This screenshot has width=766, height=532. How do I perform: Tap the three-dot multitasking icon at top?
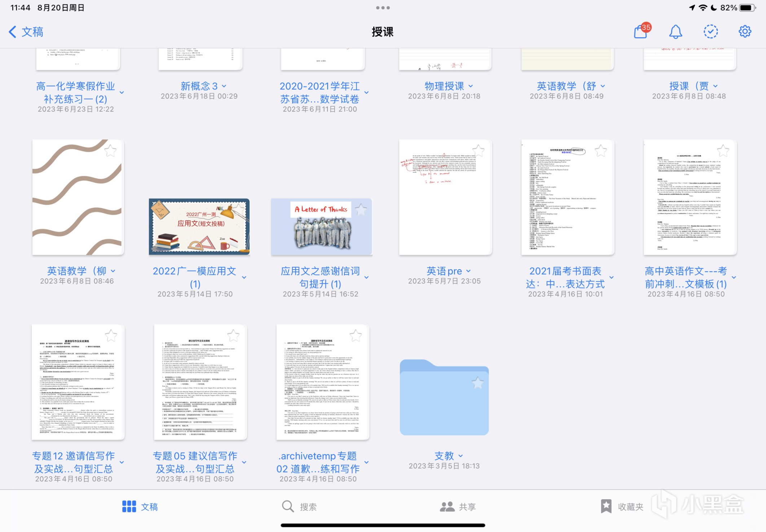tap(383, 8)
